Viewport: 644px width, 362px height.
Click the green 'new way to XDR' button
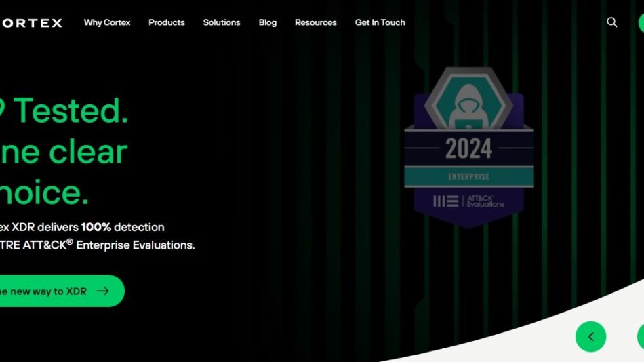pyautogui.click(x=62, y=291)
